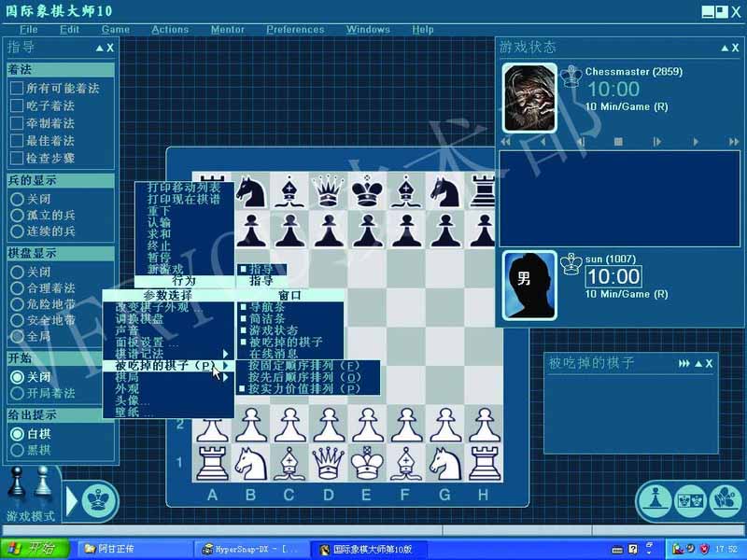Collapse the 指导 panel with its triangle

[99, 49]
